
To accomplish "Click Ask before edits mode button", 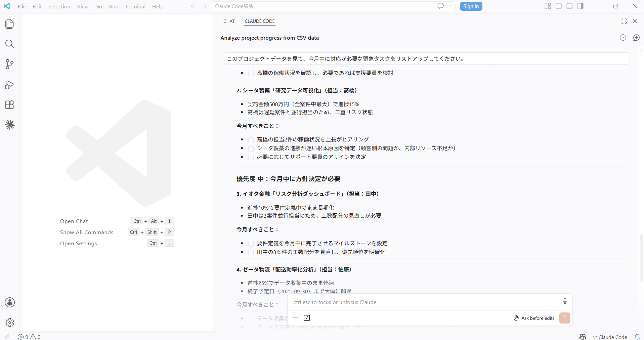I will click(534, 318).
